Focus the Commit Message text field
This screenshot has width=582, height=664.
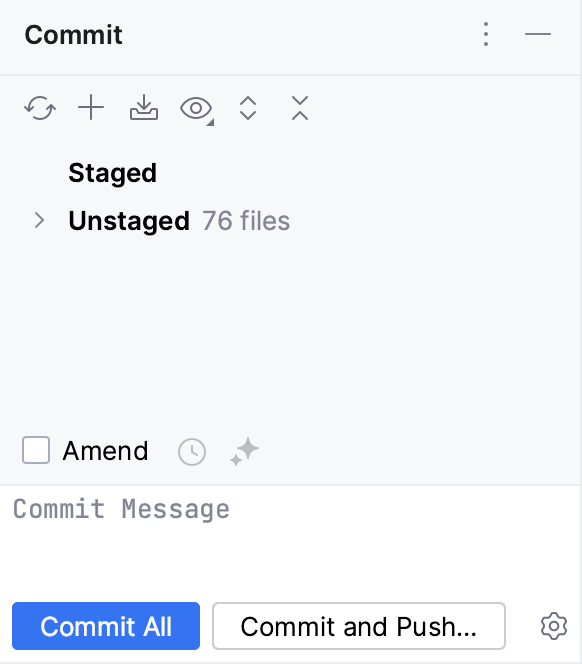pyautogui.click(x=291, y=538)
